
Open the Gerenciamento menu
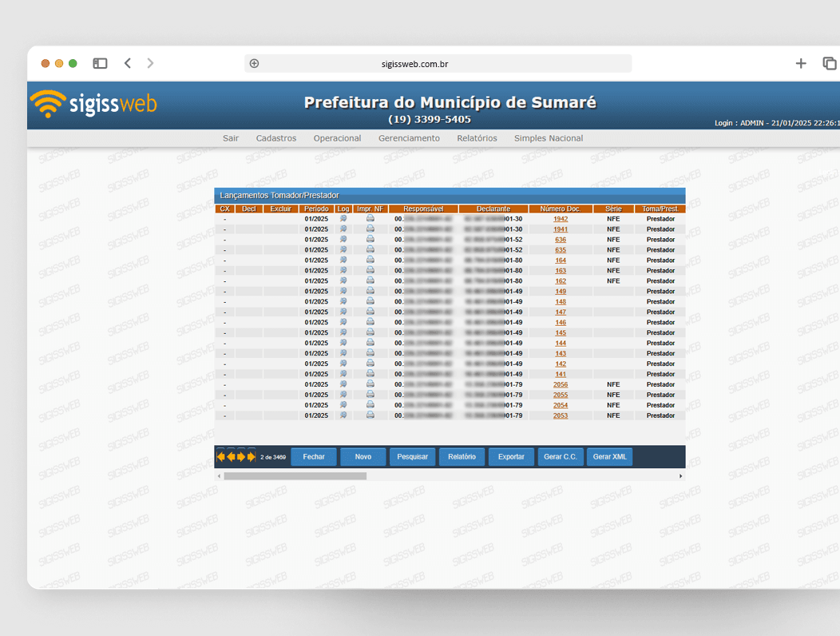[x=410, y=138]
